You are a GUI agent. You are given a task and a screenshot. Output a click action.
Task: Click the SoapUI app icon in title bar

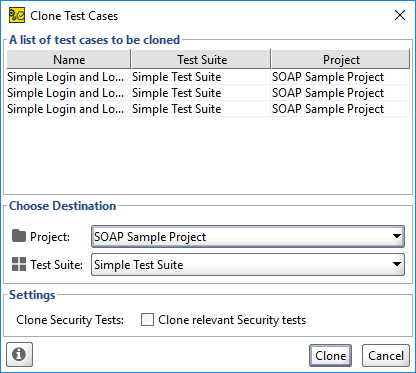[17, 15]
